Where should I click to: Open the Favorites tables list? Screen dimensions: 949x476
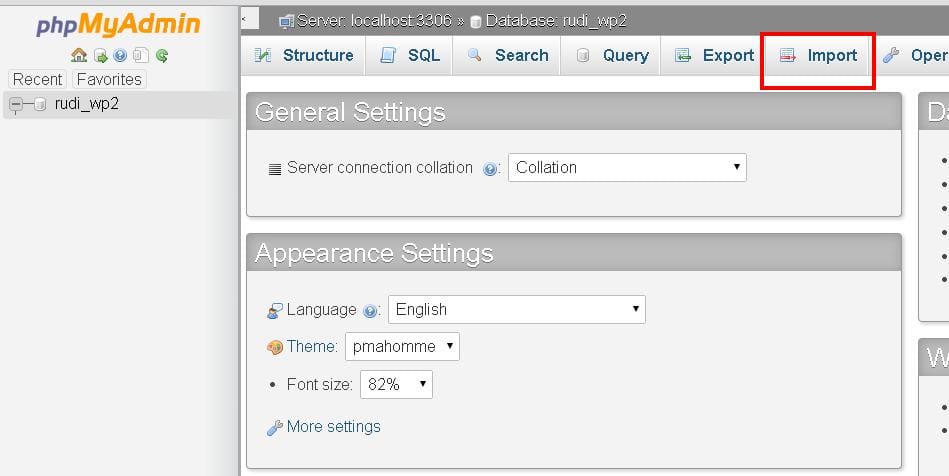click(x=109, y=79)
